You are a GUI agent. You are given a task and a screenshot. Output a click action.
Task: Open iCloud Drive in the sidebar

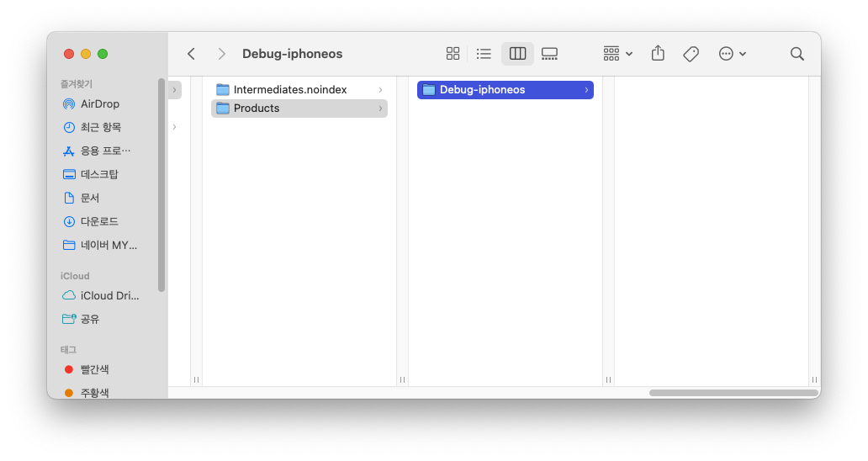click(x=99, y=295)
